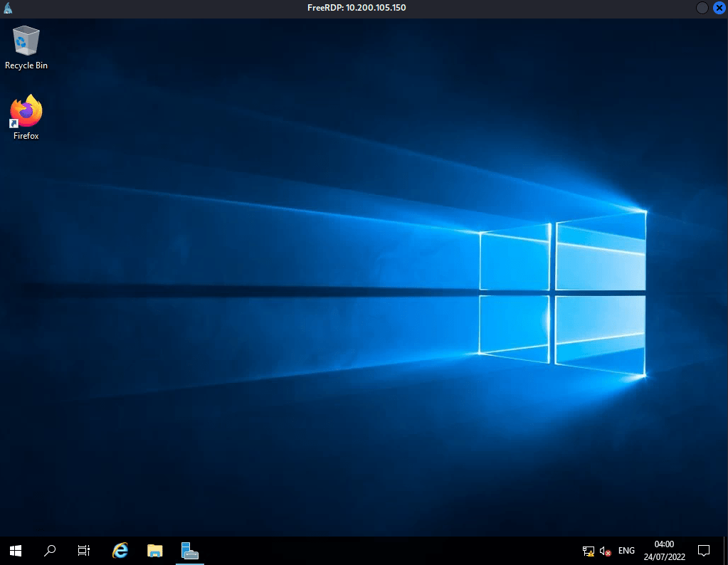Image resolution: width=728 pixels, height=565 pixels.
Task: Open the ENG input language selector
Action: (626, 551)
